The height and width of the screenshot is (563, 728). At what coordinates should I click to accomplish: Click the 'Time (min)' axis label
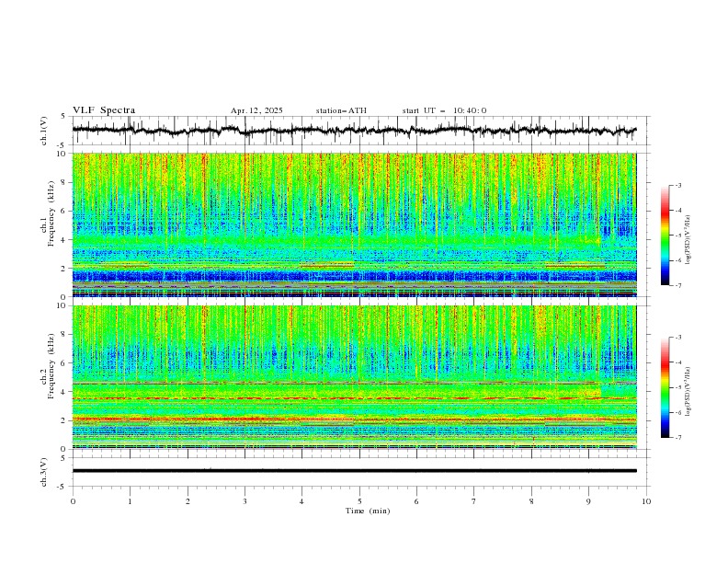pyautogui.click(x=368, y=511)
